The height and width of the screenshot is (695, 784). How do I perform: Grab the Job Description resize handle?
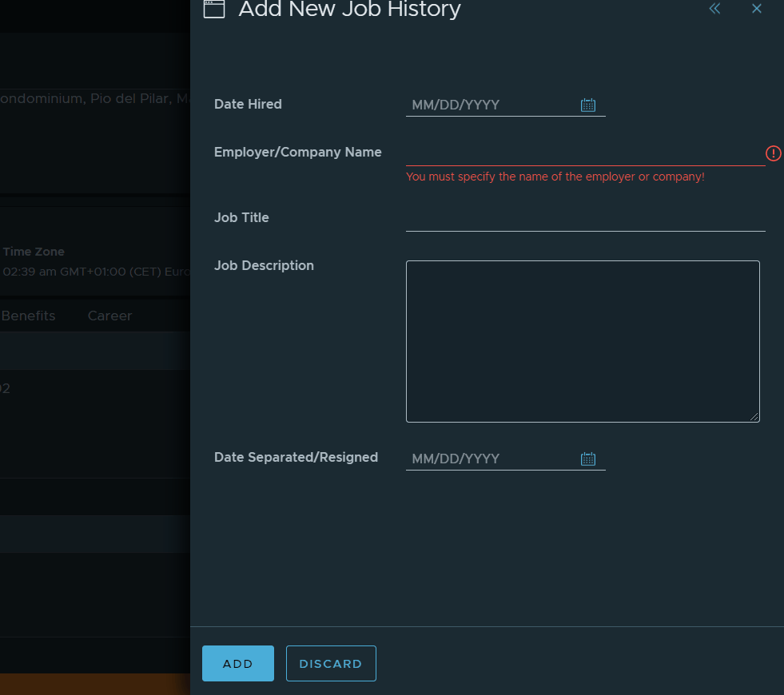click(x=754, y=417)
